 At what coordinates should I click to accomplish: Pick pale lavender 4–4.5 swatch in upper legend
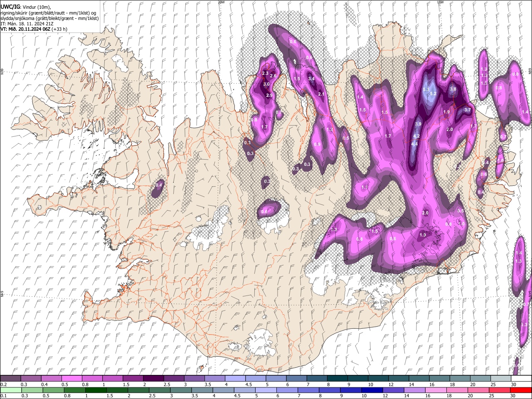click(x=235, y=378)
